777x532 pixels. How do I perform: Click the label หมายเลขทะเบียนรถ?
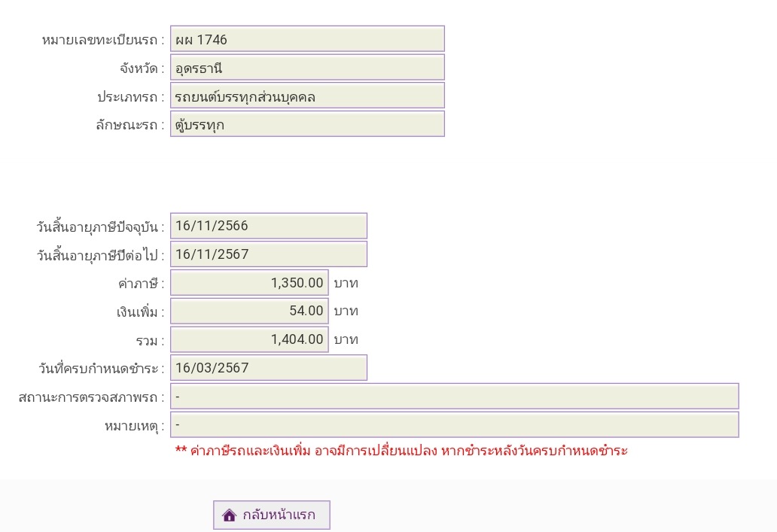[102, 40]
